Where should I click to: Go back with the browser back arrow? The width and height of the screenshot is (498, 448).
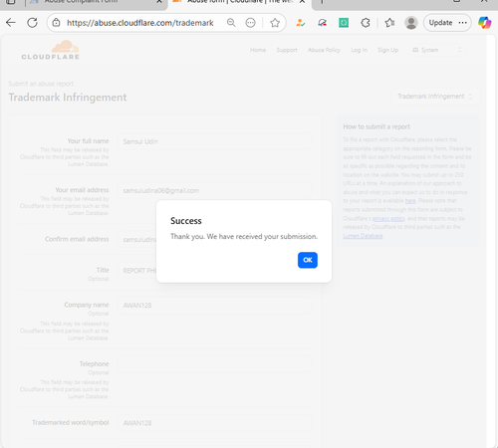pyautogui.click(x=11, y=23)
